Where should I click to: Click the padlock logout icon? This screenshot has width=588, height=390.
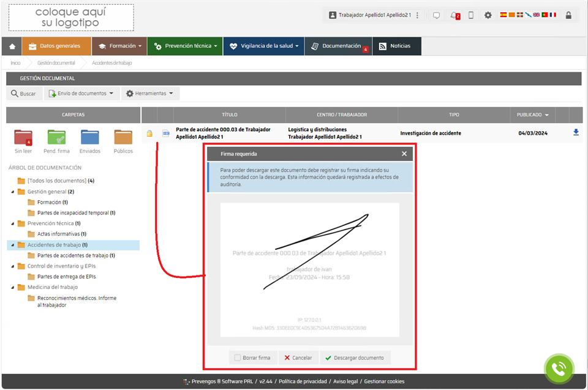(x=568, y=15)
